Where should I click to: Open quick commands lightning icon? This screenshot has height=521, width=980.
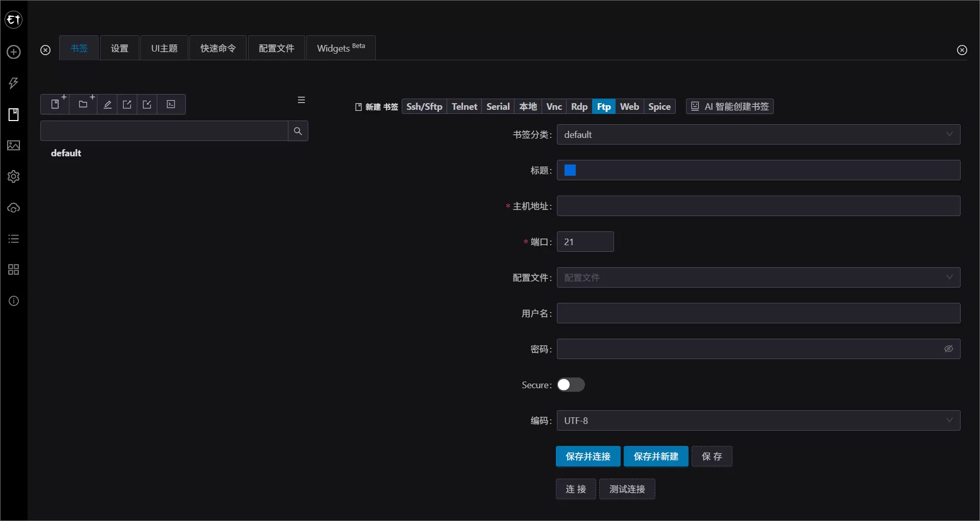[14, 83]
